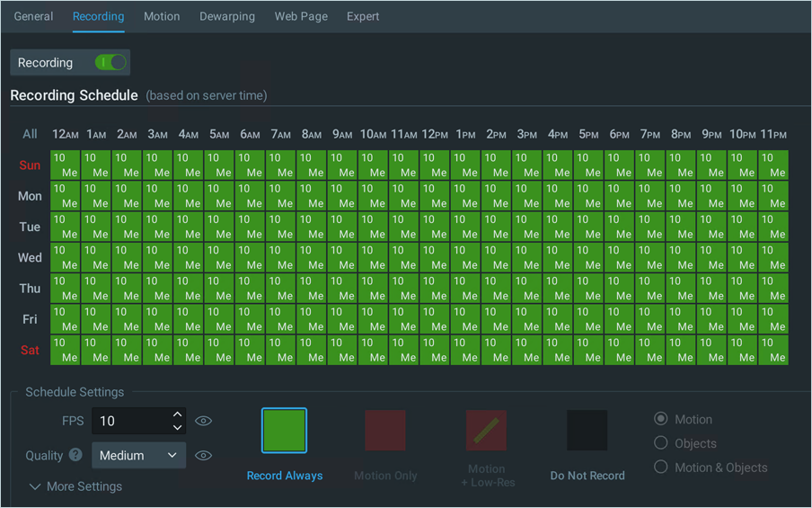Choose the Motion & Objects radio option
812x508 pixels.
tap(661, 468)
